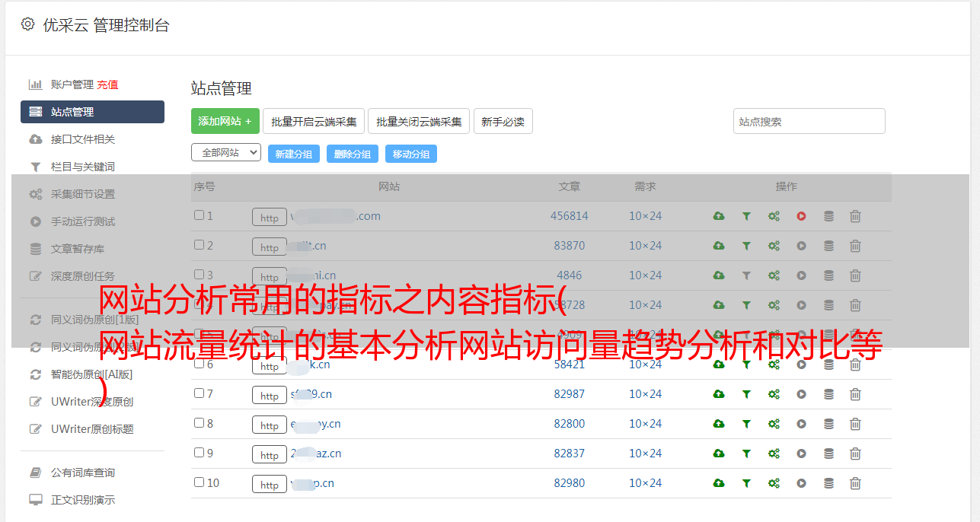
Task: Tick the checkbox for row 2
Action: 199,245
